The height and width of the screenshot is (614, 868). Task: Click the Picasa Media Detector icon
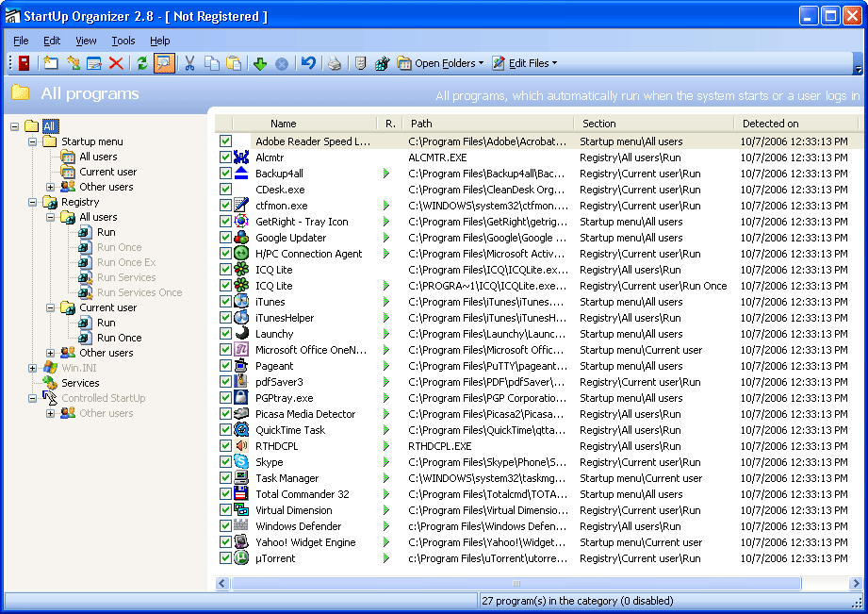pos(241,413)
